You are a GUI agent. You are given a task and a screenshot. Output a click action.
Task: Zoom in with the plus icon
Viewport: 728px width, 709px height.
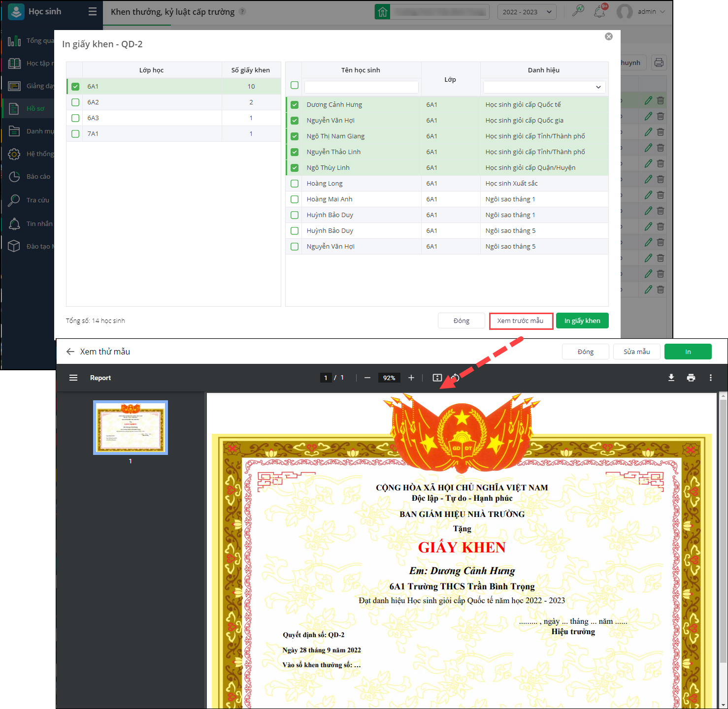pos(411,378)
